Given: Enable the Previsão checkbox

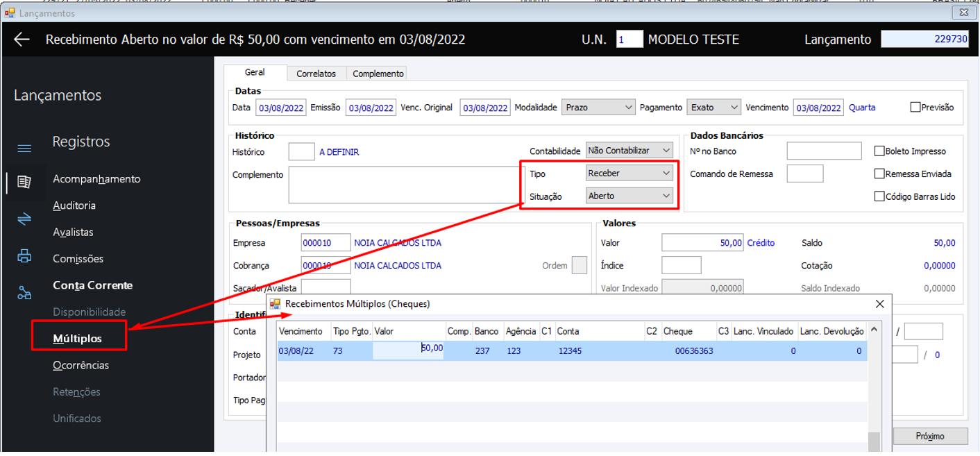Looking at the screenshot, I should click(x=915, y=108).
